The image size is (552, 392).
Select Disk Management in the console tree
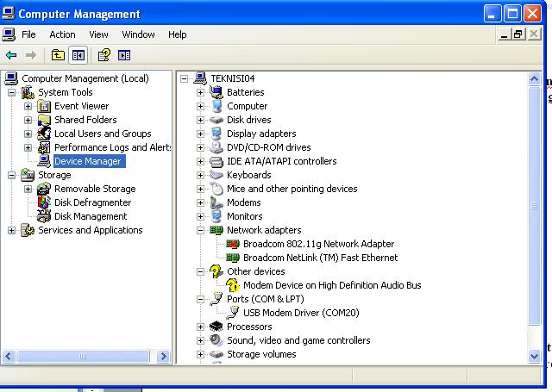[x=91, y=216]
